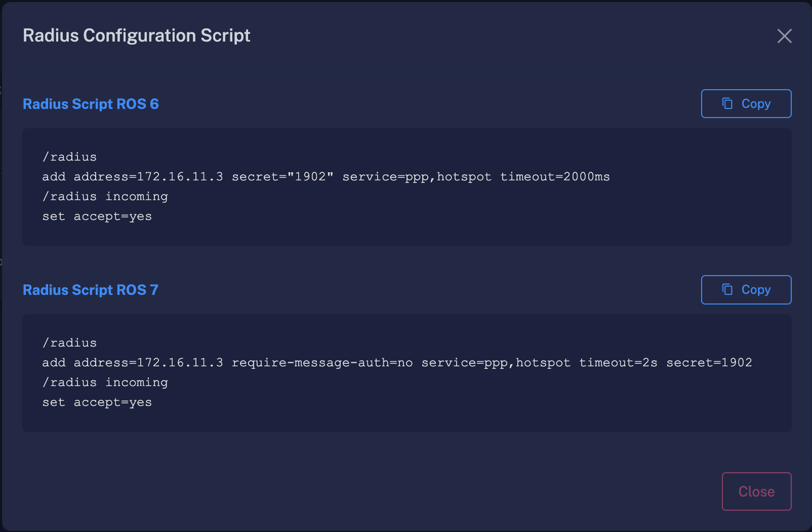
Task: Copy the Radius Script ROS 7
Action: click(746, 290)
